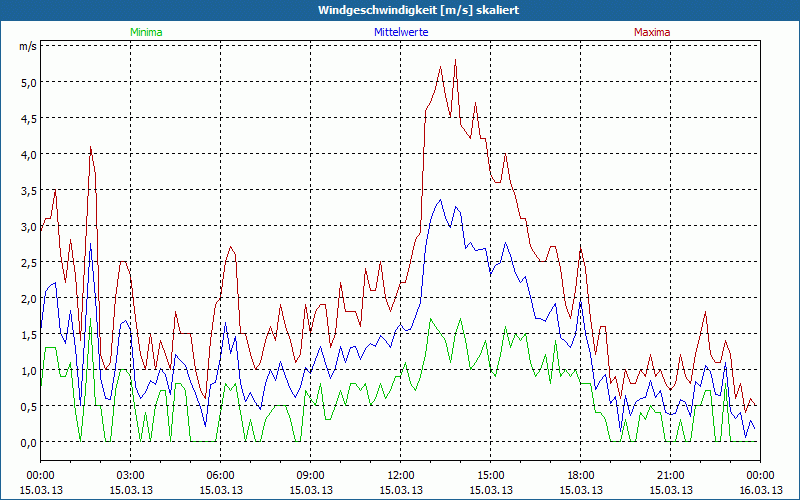Click the '2,5' y-axis value
The height and width of the screenshot is (500, 800).
[x=29, y=262]
